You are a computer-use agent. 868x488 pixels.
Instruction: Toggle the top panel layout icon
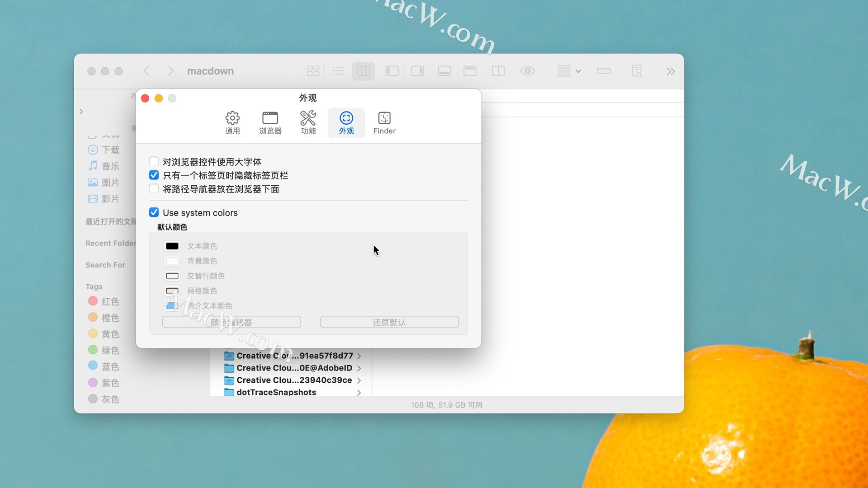[470, 71]
